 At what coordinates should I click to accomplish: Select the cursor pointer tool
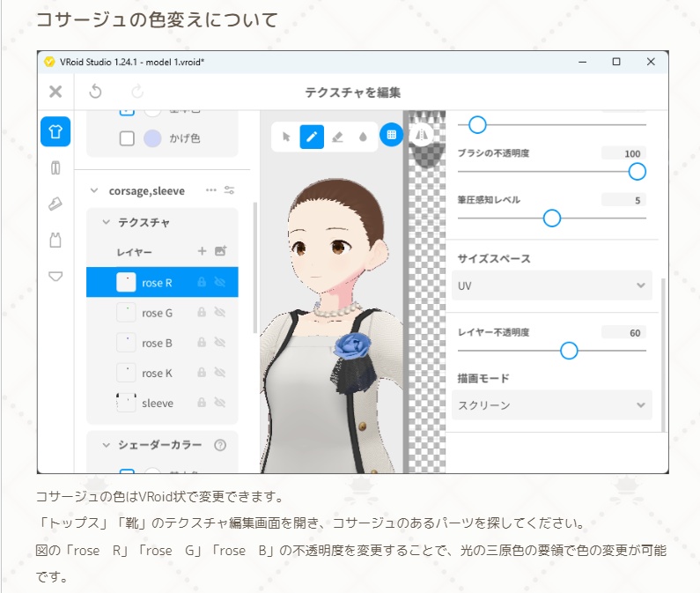[x=286, y=137]
